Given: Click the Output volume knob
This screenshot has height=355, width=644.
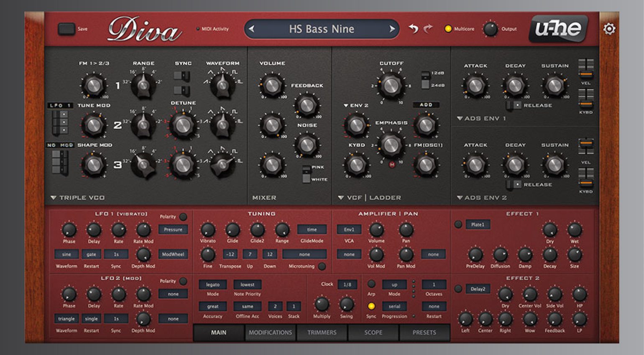Looking at the screenshot, I should 490,29.
